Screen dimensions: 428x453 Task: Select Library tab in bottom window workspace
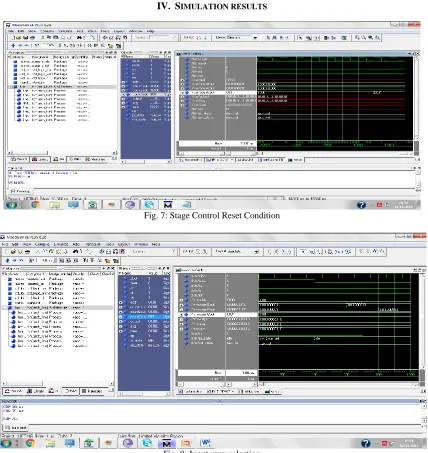(x=36, y=391)
